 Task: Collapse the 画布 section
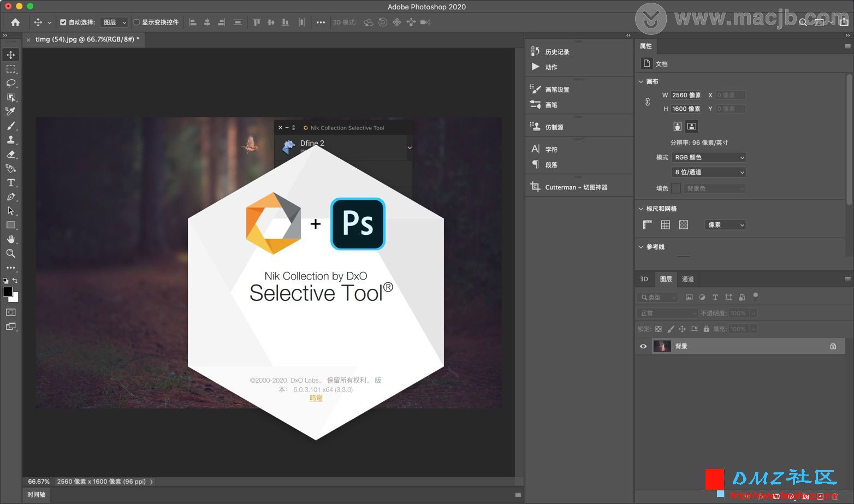(641, 81)
